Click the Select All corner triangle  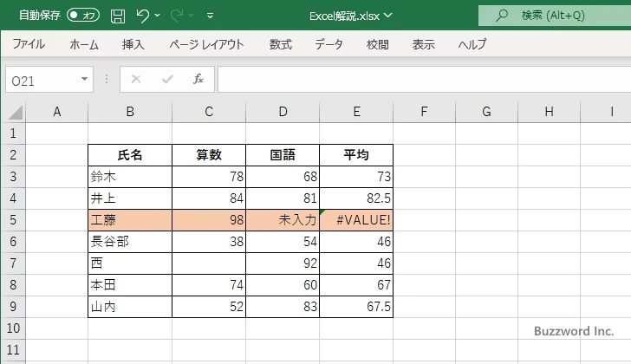16,112
